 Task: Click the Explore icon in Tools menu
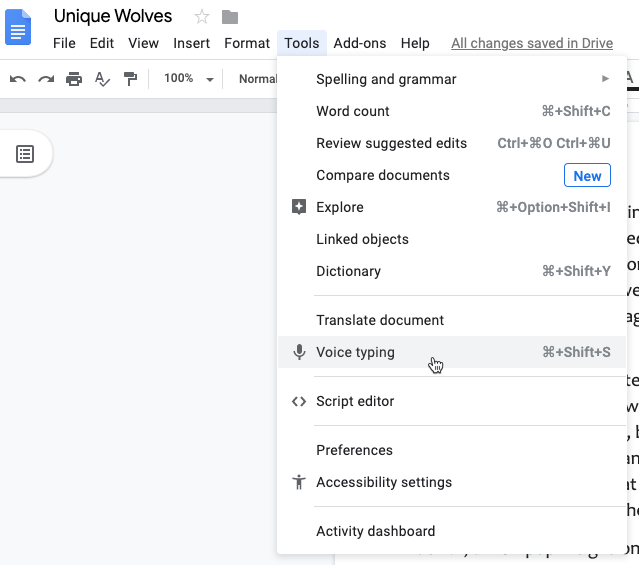(x=299, y=207)
